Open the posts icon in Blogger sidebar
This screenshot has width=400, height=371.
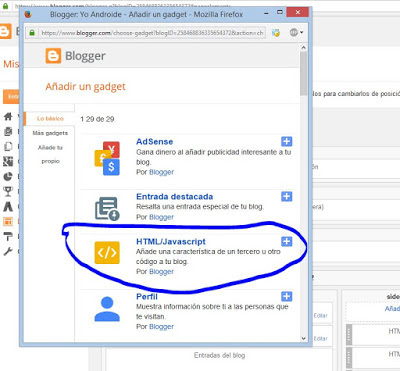pyautogui.click(x=8, y=131)
